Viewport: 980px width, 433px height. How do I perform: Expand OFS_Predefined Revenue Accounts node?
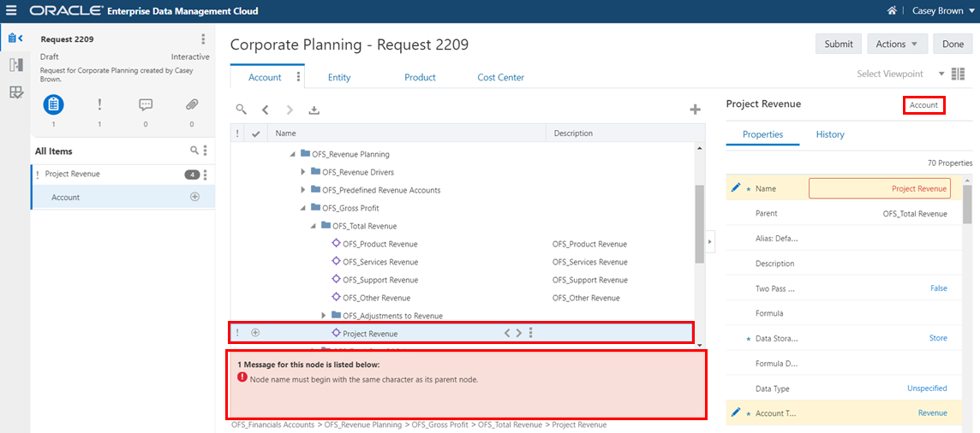tap(303, 190)
